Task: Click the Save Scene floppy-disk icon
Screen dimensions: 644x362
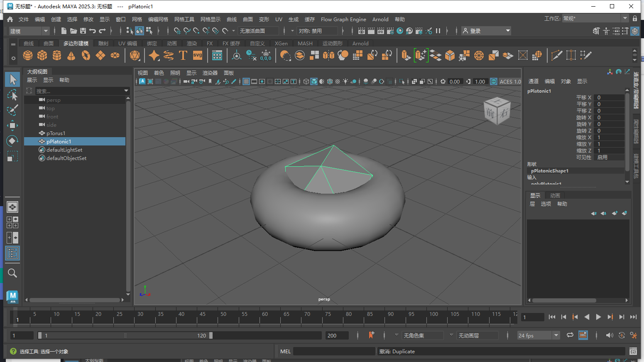Action: [x=83, y=31]
